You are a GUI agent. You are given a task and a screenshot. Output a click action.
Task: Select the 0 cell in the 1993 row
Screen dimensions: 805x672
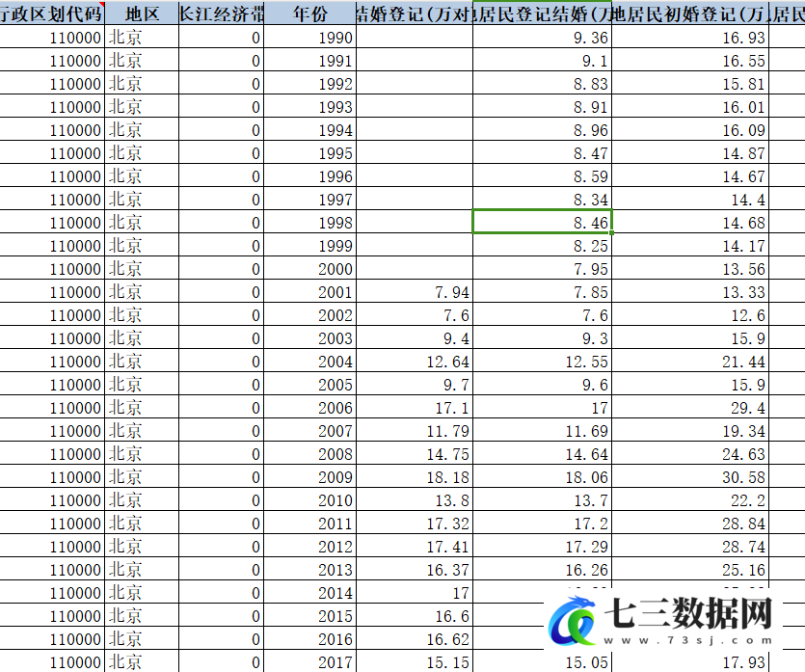pyautogui.click(x=222, y=106)
